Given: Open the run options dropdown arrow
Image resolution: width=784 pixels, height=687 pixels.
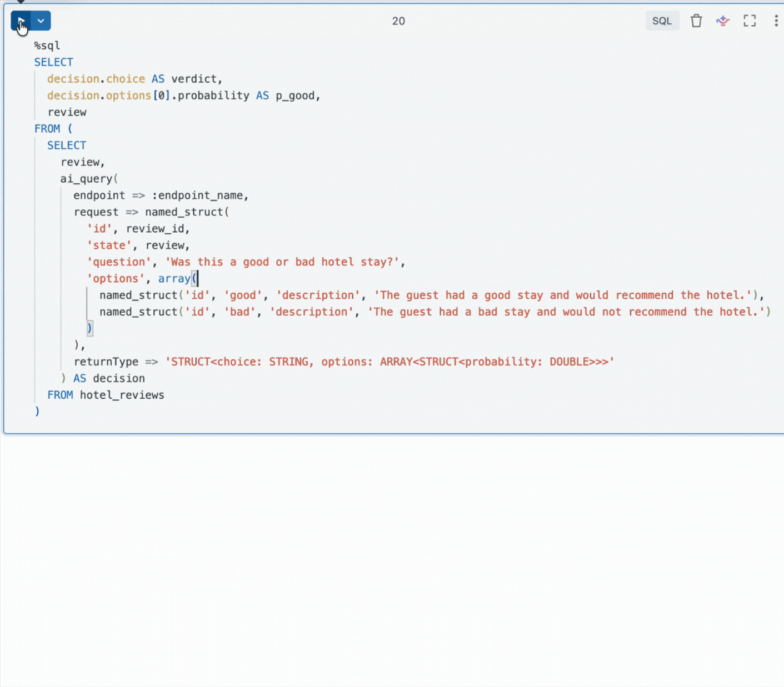Looking at the screenshot, I should point(41,21).
